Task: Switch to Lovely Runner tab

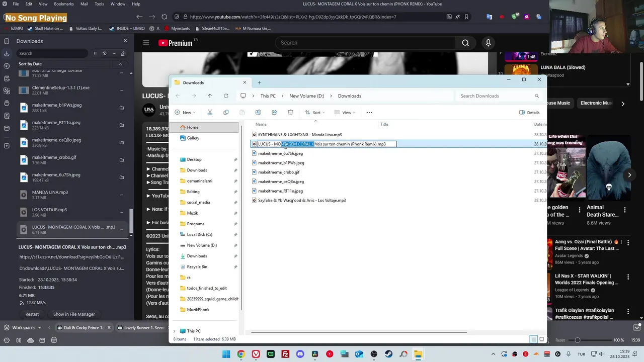Action: click(x=141, y=328)
